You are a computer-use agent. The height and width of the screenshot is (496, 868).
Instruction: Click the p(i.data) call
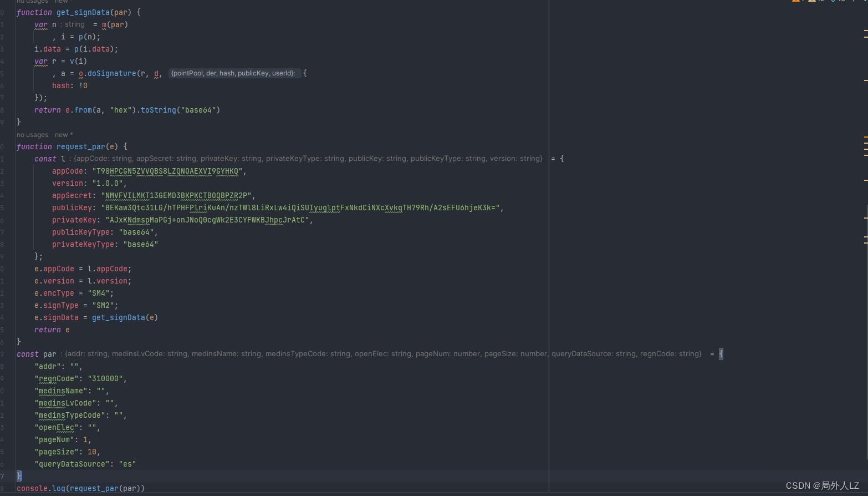point(94,49)
